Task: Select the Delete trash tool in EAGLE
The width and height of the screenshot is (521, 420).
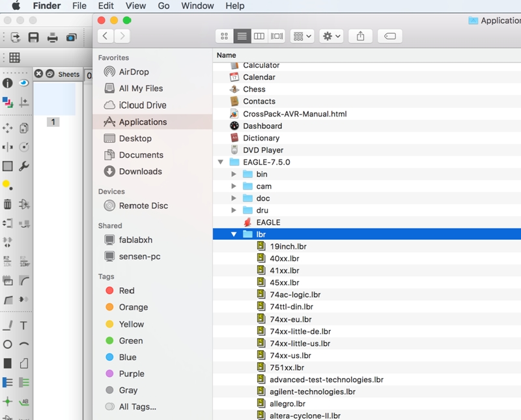Action: (7, 204)
